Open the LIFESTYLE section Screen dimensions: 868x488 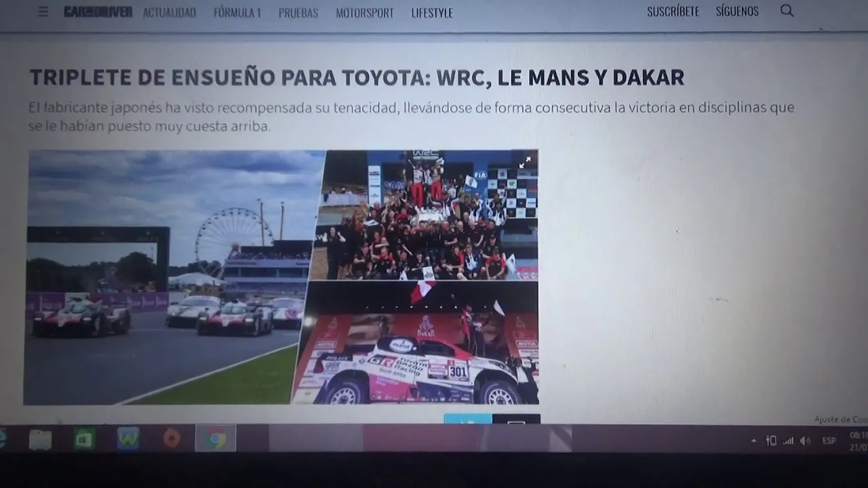click(432, 12)
